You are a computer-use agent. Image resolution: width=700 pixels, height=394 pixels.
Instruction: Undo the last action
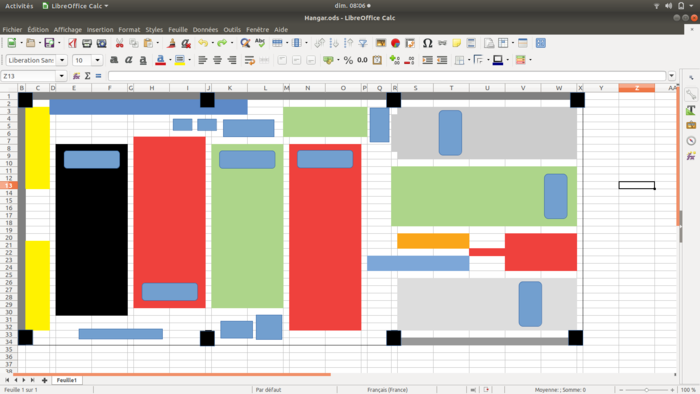[x=203, y=43]
